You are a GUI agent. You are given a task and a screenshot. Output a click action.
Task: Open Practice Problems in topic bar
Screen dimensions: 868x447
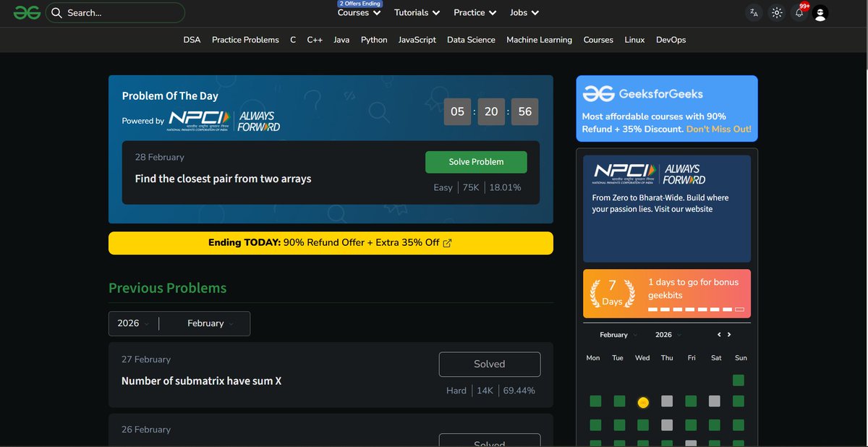(x=245, y=40)
